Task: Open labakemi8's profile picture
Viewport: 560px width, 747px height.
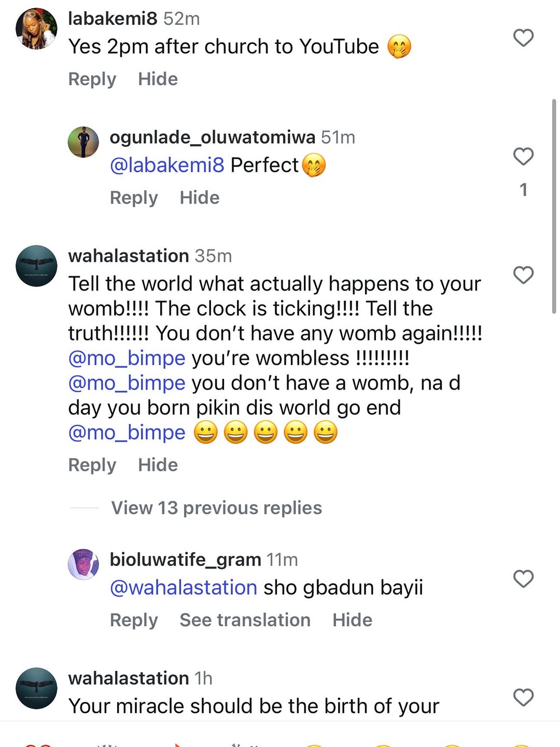Action: pyautogui.click(x=36, y=29)
